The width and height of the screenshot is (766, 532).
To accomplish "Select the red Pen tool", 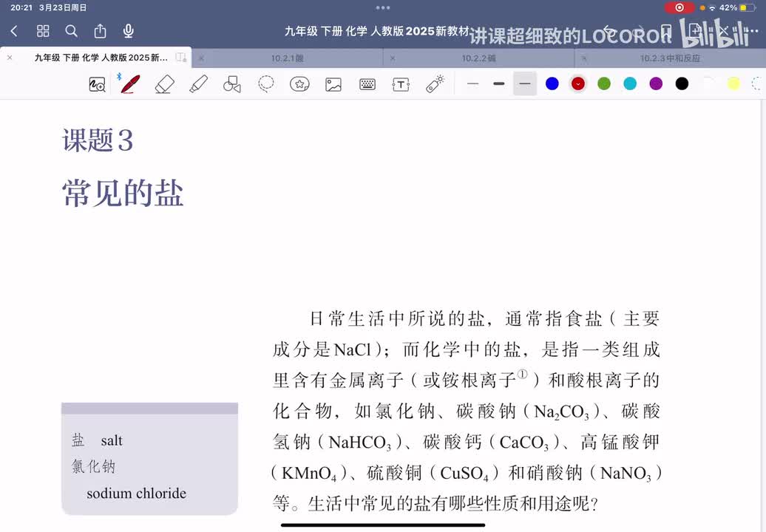I will tap(130, 84).
